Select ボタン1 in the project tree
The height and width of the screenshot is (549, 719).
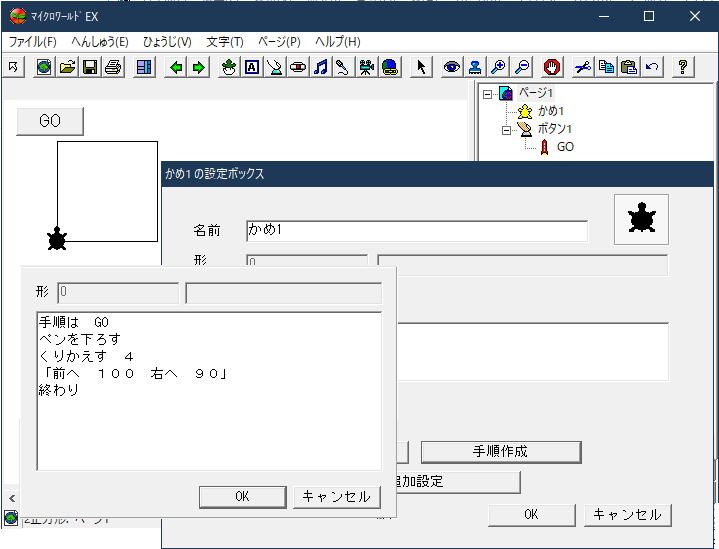point(555,129)
